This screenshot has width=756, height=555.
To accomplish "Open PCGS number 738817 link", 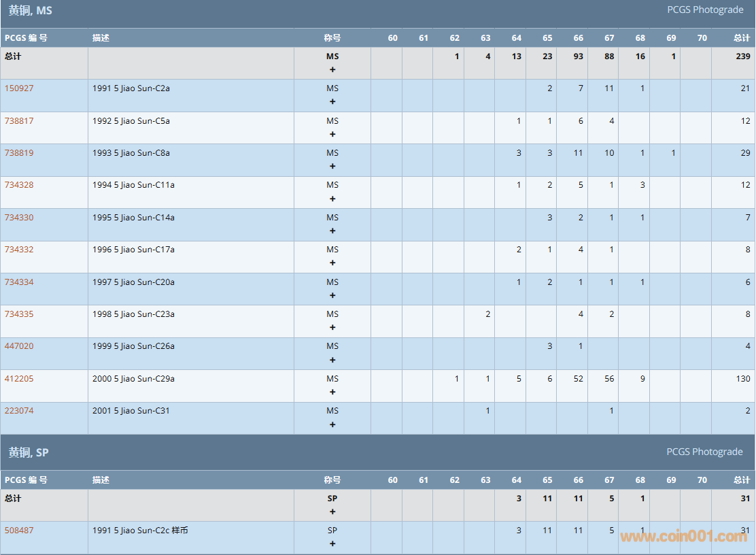I will (x=18, y=121).
